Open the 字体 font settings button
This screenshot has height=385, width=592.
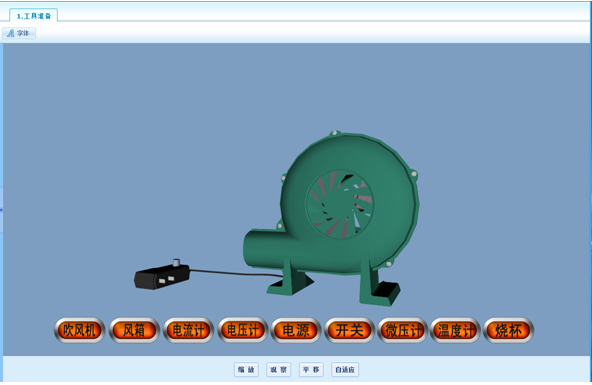(x=19, y=33)
